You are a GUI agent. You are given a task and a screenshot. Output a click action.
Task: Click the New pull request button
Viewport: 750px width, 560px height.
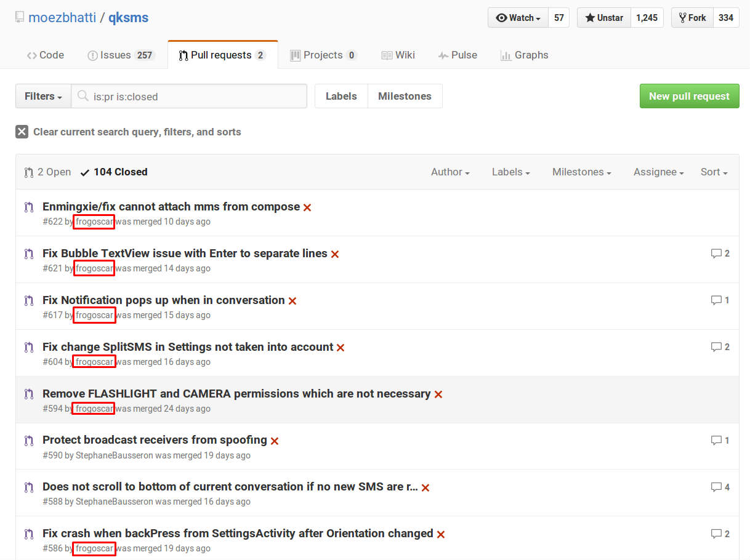[689, 97]
